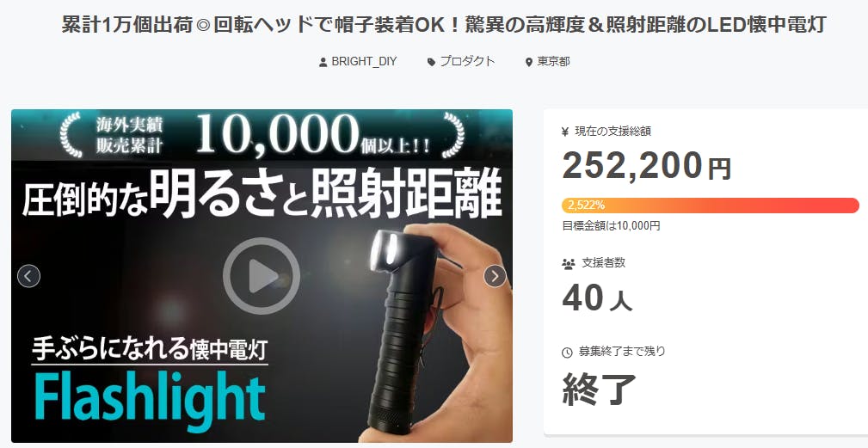Viewport: 868px width, 448px height.
Task: Click the supporters group icon beside 支援者数
Action: click(569, 264)
